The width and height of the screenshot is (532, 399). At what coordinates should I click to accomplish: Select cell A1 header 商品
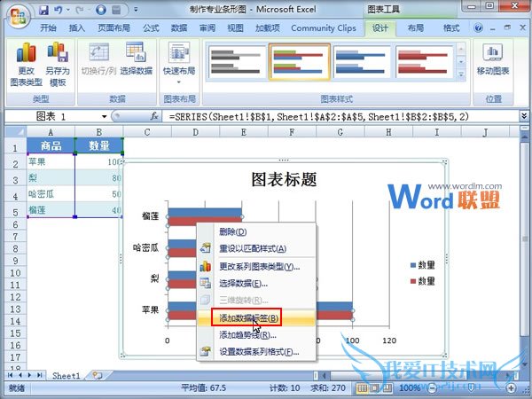[51, 145]
